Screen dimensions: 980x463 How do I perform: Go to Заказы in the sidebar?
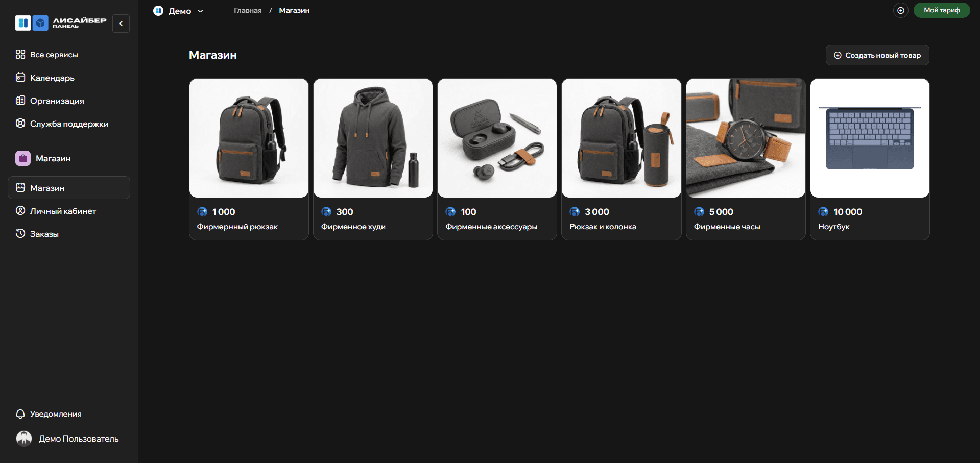coord(69,234)
